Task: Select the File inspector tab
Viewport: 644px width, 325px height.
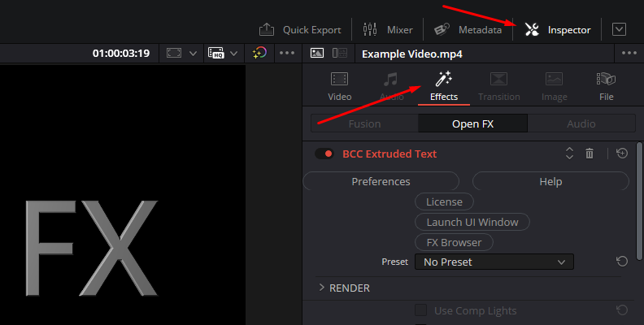Action: tap(606, 86)
